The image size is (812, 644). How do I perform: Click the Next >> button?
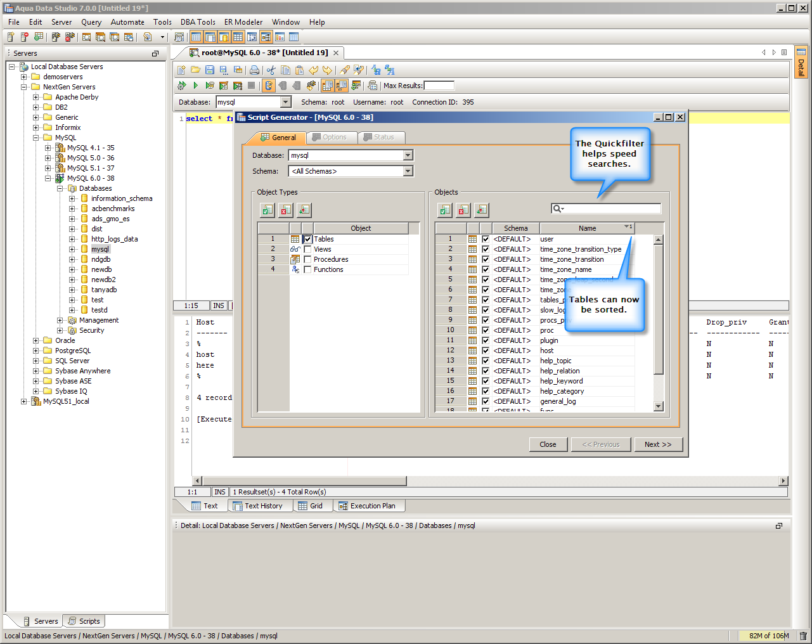coord(658,444)
